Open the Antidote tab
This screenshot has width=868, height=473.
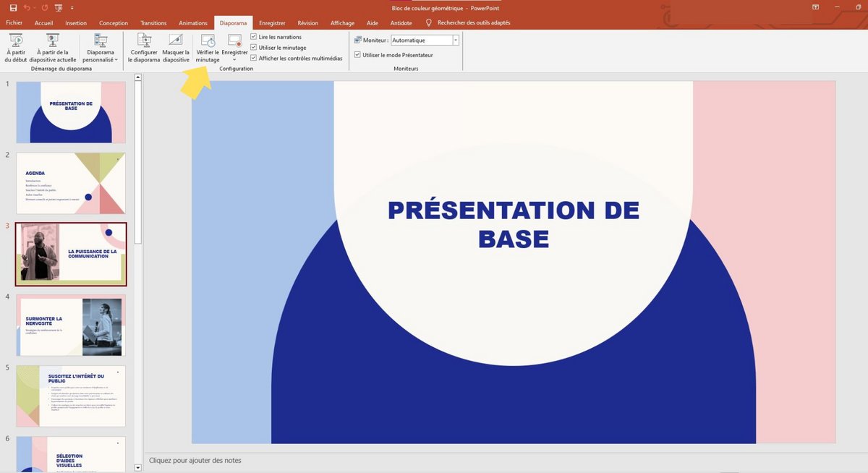[x=401, y=23]
